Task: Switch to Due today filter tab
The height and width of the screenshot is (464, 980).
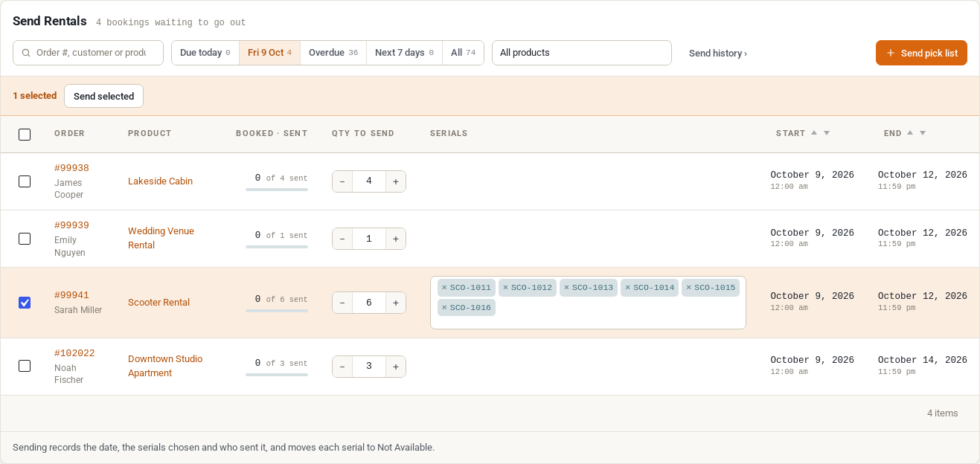Action: click(205, 53)
